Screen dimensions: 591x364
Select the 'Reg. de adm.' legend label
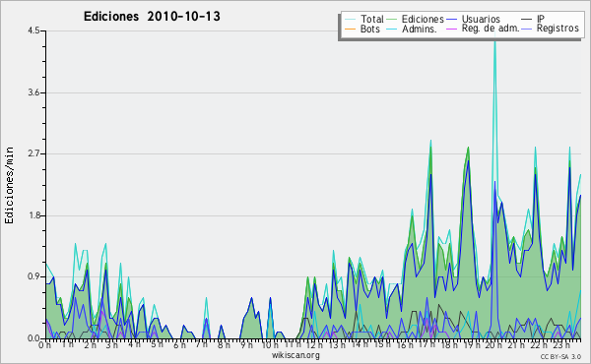491,29
